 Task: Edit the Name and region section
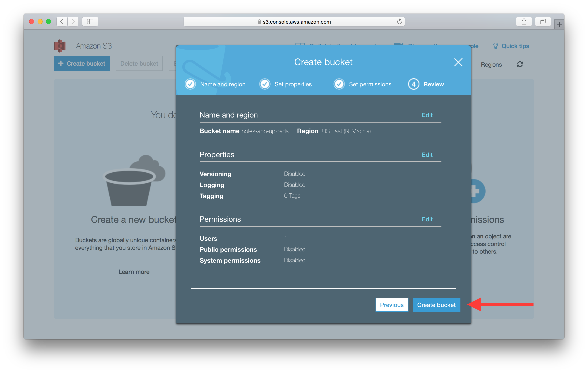coord(427,115)
